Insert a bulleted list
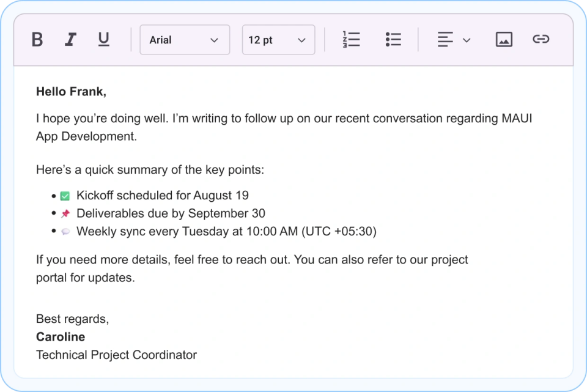The height and width of the screenshot is (392, 587). coord(393,39)
